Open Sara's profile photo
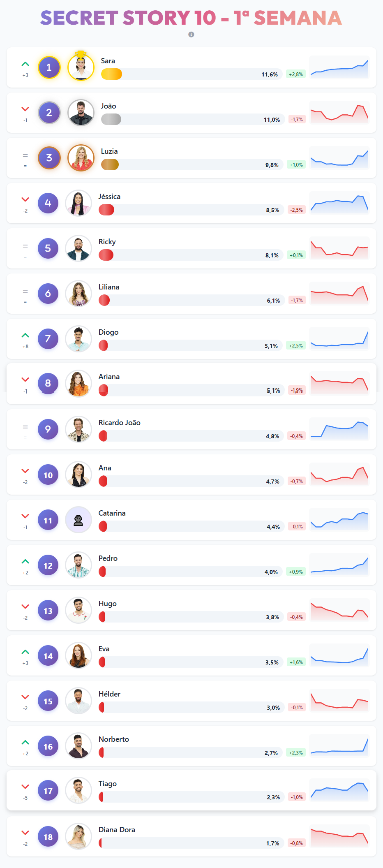This screenshot has height=868, width=383. click(81, 67)
